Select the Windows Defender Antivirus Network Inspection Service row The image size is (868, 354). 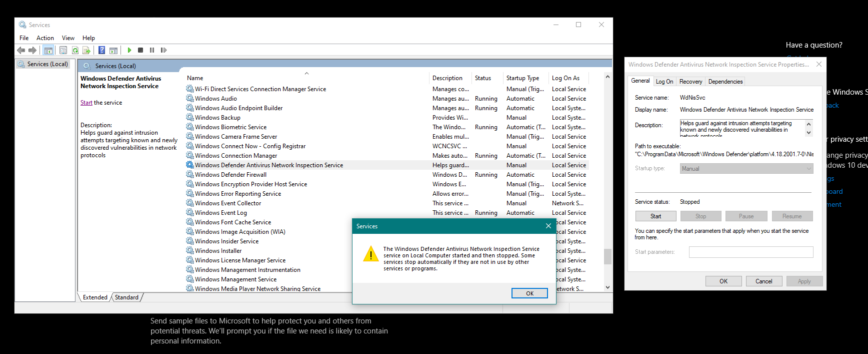click(386, 165)
